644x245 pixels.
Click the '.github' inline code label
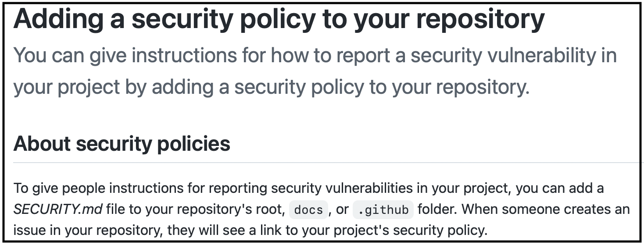[383, 210]
